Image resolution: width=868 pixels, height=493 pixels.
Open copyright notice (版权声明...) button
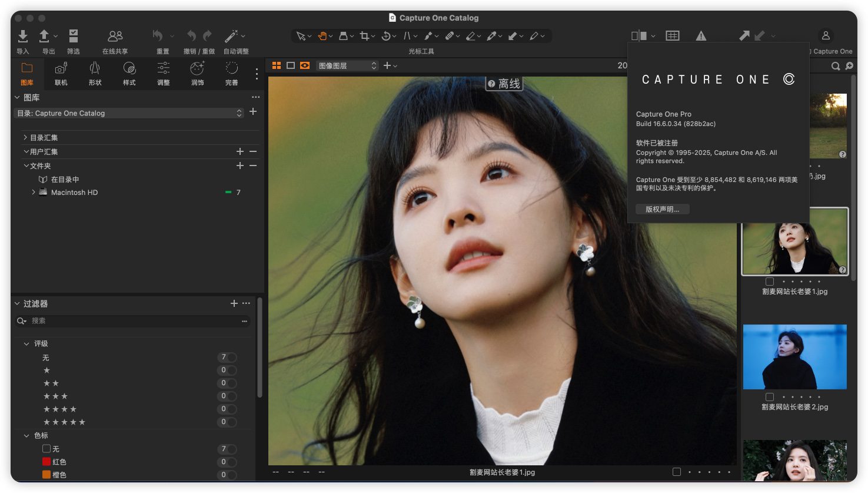[x=663, y=209]
